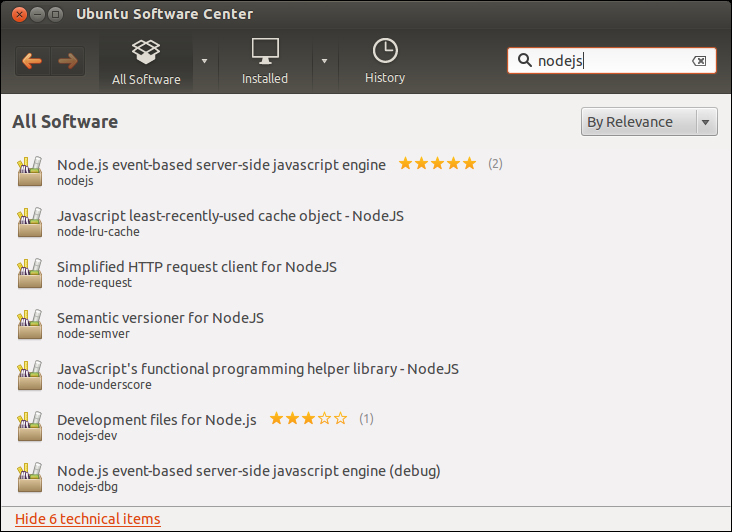Go forward with the right arrow button
Screen dimensions: 732x532
point(68,61)
